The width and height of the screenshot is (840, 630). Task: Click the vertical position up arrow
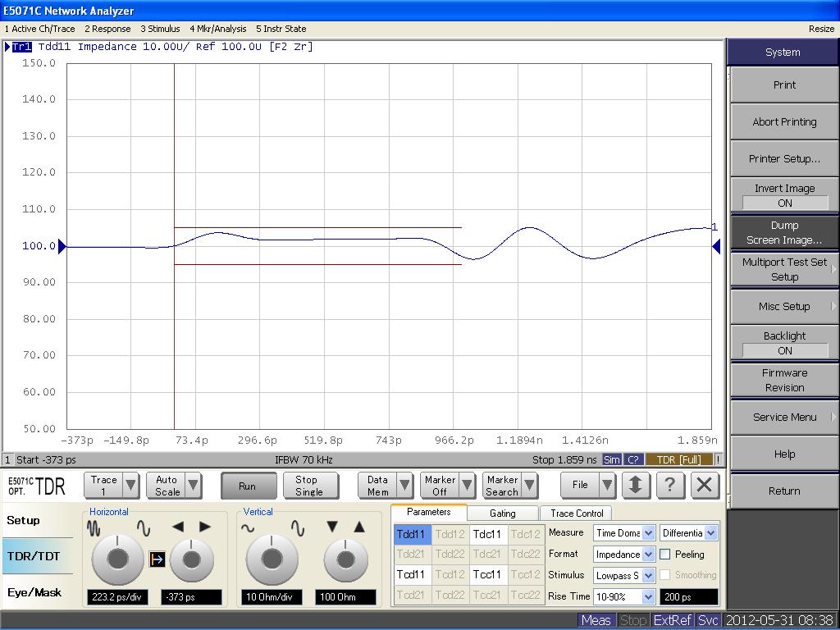(x=358, y=527)
